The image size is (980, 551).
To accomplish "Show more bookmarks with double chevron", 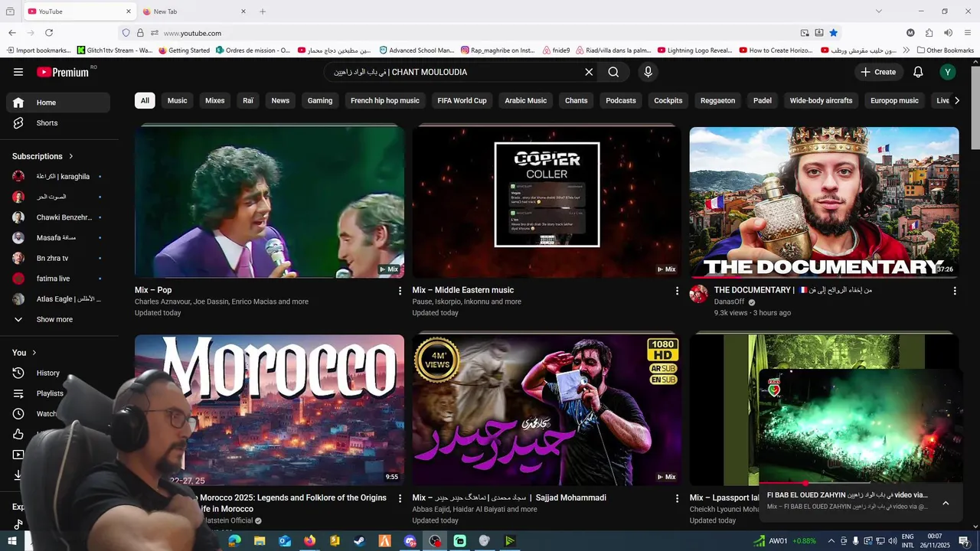I will (906, 51).
